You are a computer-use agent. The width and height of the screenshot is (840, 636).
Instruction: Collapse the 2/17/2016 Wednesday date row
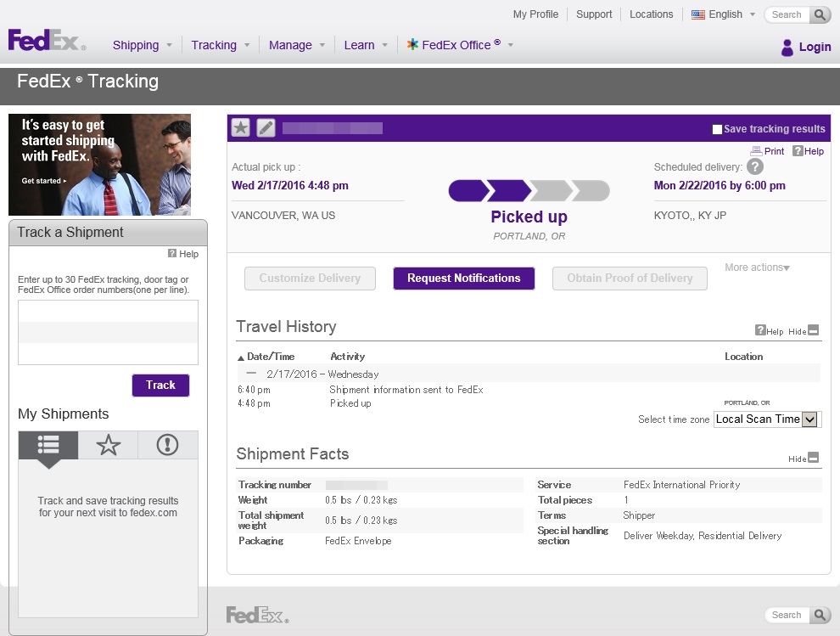[x=251, y=373]
